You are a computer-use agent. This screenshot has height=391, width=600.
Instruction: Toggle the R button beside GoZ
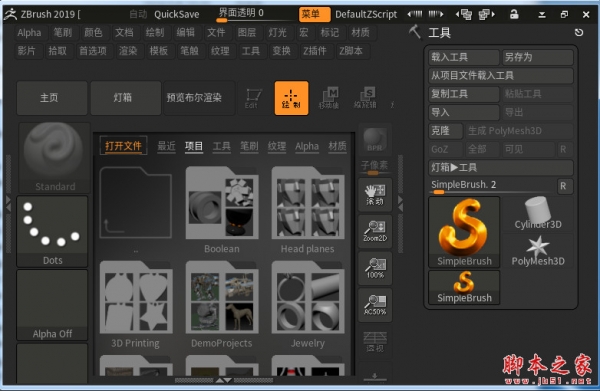click(x=564, y=149)
